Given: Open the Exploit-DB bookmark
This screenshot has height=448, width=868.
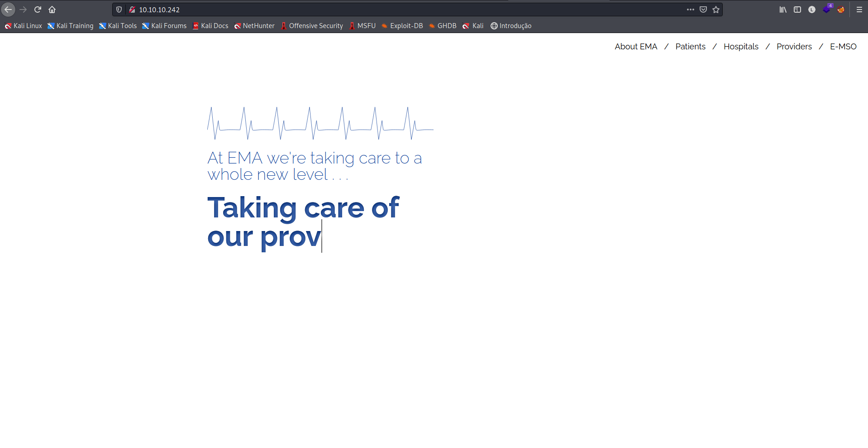Looking at the screenshot, I should point(402,26).
